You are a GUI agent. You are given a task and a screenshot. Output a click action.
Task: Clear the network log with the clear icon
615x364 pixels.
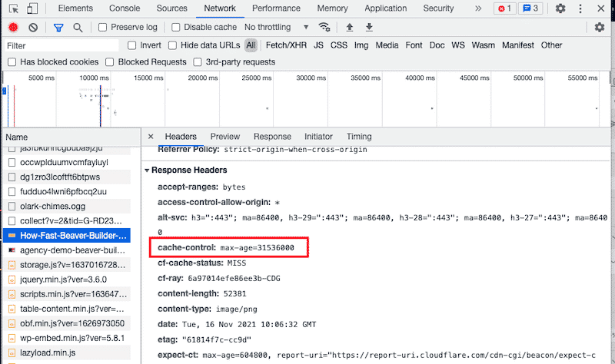pyautogui.click(x=33, y=27)
